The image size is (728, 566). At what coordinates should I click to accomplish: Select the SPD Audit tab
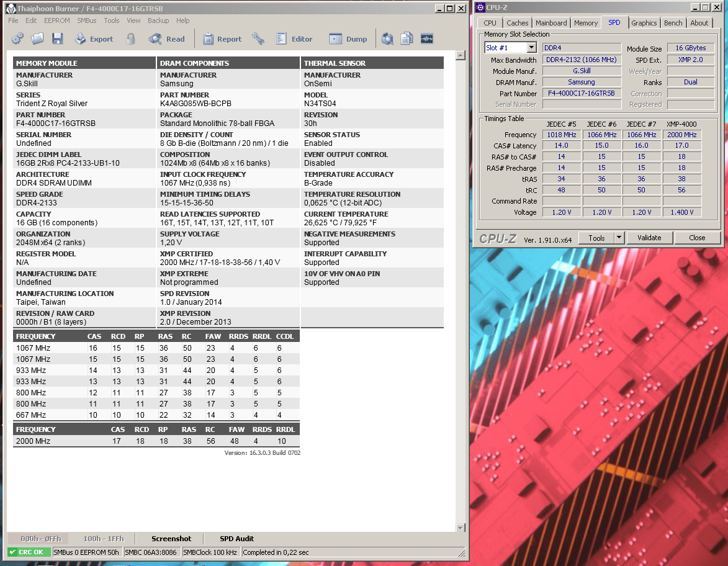pos(237,539)
